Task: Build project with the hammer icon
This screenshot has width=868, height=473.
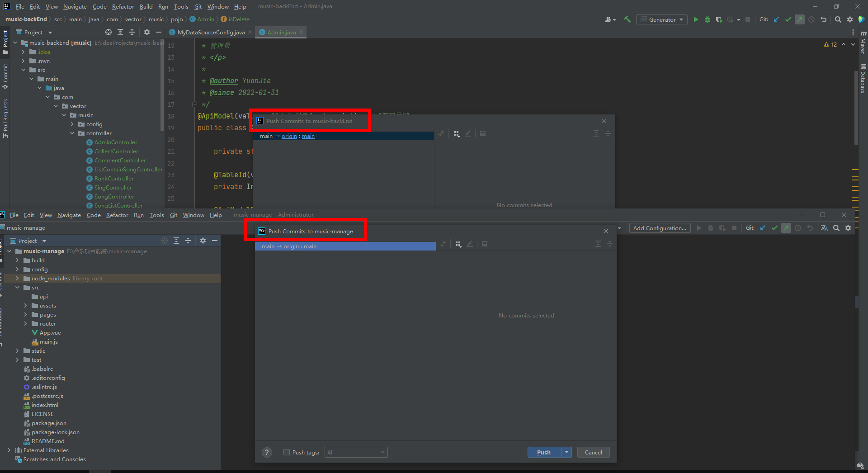Action: coord(627,19)
